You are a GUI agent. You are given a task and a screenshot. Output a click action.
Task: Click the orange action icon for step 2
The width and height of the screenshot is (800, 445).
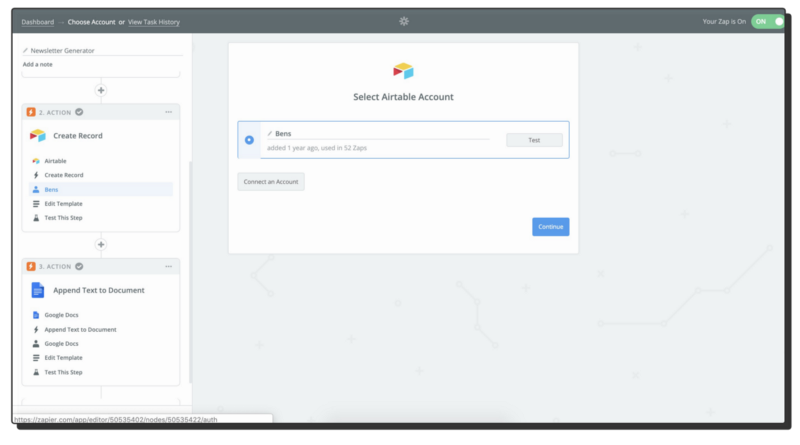coord(31,112)
